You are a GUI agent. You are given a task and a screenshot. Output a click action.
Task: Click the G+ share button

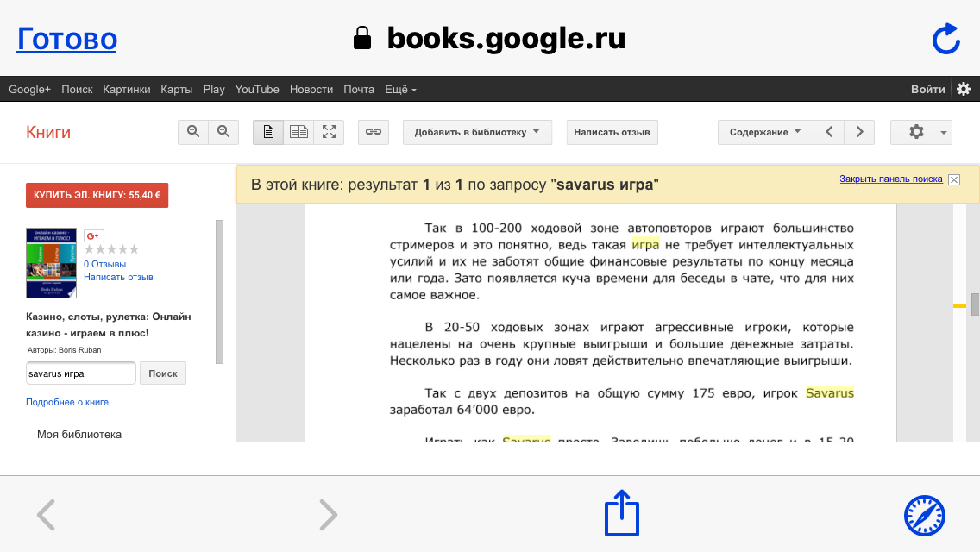point(94,236)
